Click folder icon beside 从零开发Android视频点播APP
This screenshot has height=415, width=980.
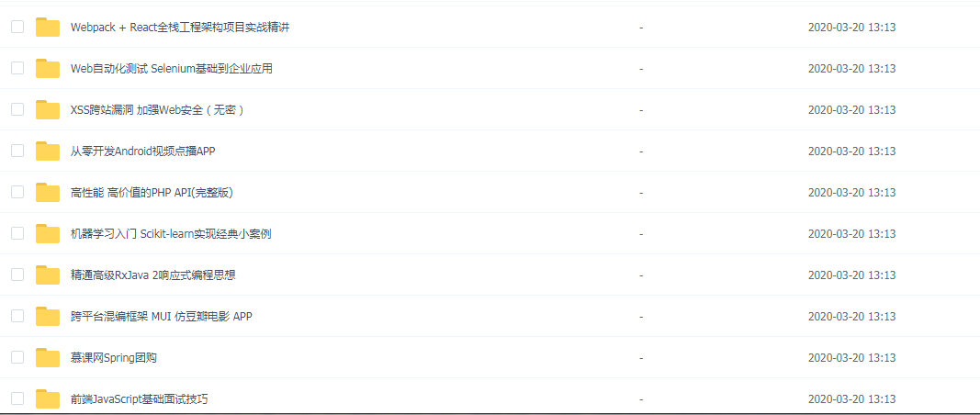tap(48, 151)
